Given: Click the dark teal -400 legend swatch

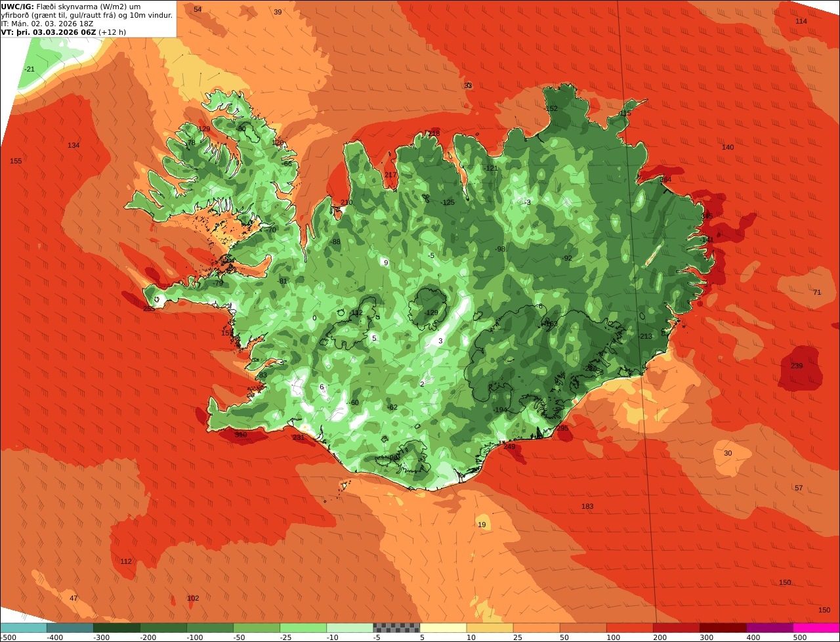Looking at the screenshot, I should click(70, 628).
